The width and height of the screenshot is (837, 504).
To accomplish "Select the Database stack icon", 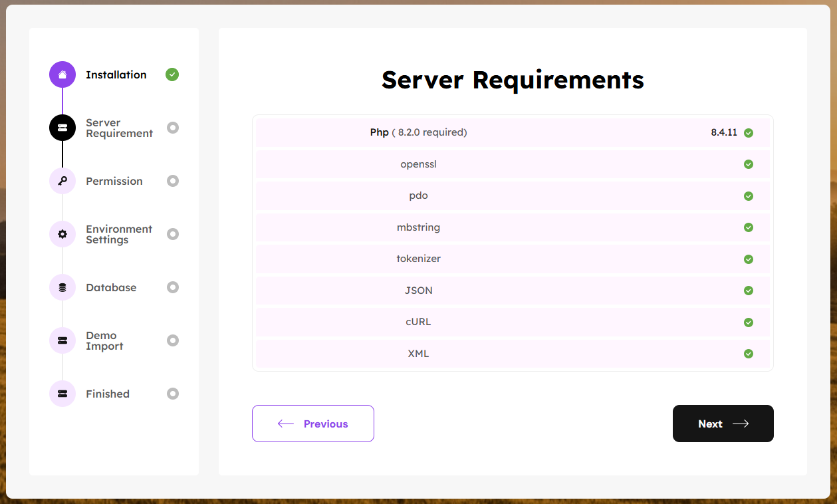I will tap(62, 287).
